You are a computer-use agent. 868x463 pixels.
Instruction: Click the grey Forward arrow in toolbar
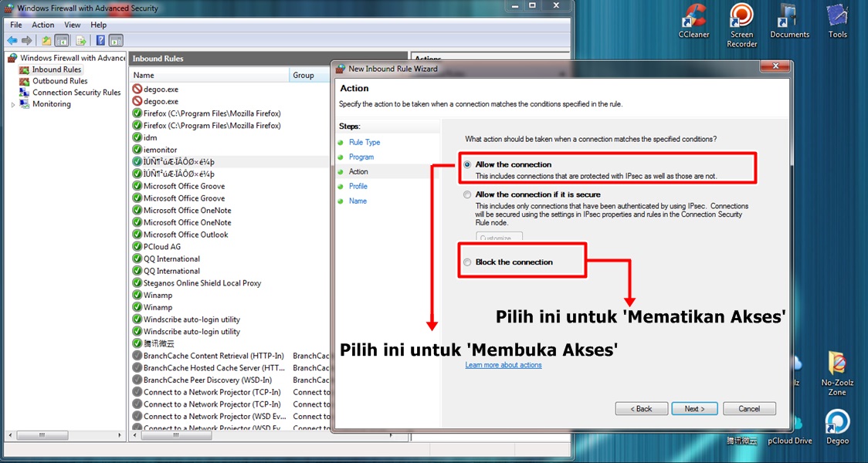26,40
